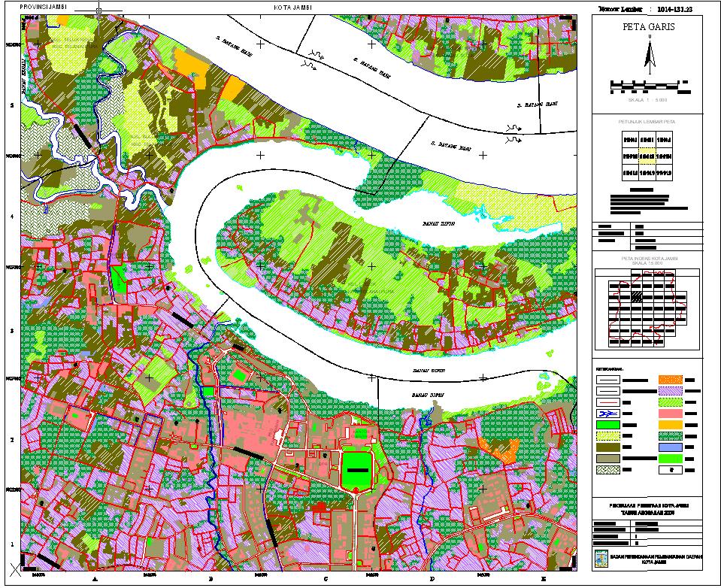The image size is (721, 588).
Task: Click the purple hatched legend swatch
Action: 671,391
